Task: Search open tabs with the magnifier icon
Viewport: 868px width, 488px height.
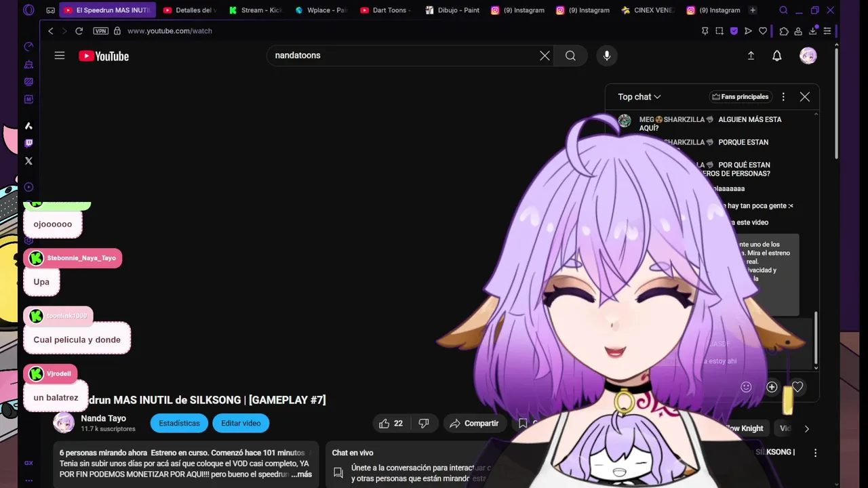Action: [x=783, y=10]
